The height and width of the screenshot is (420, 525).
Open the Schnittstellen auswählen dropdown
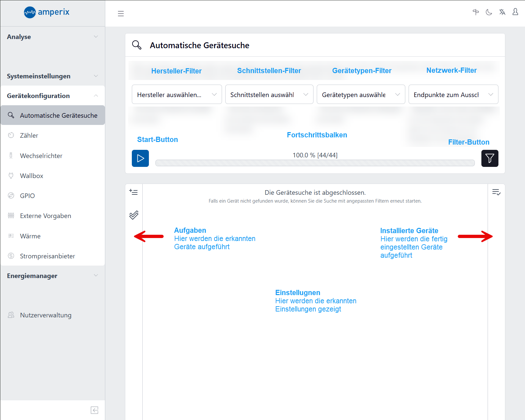pyautogui.click(x=269, y=94)
